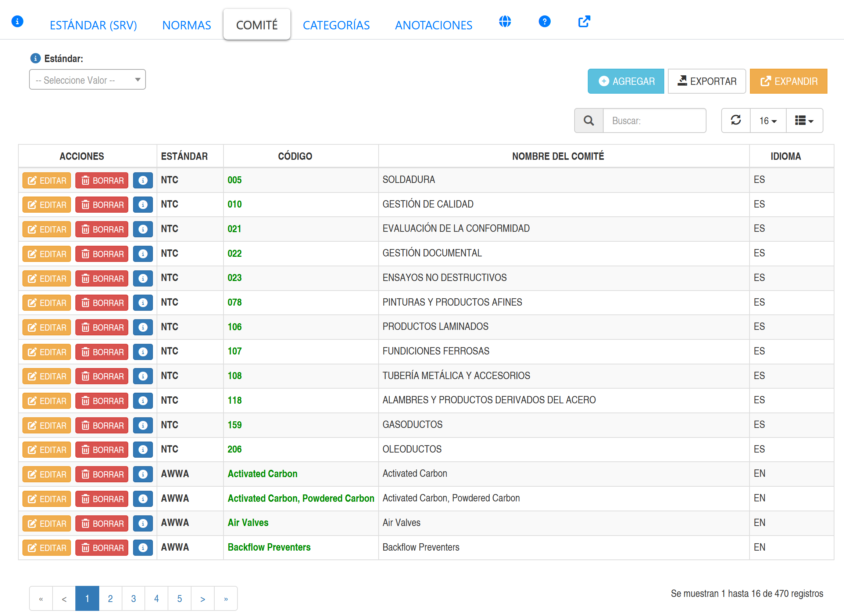
Task: Switch to the NORMAS tab
Action: pos(187,25)
